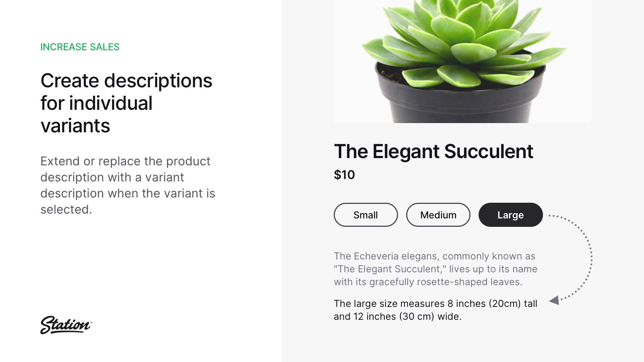Click the heading Create descriptions for individual variants
Screen dimensions: 644x362
coord(126,103)
